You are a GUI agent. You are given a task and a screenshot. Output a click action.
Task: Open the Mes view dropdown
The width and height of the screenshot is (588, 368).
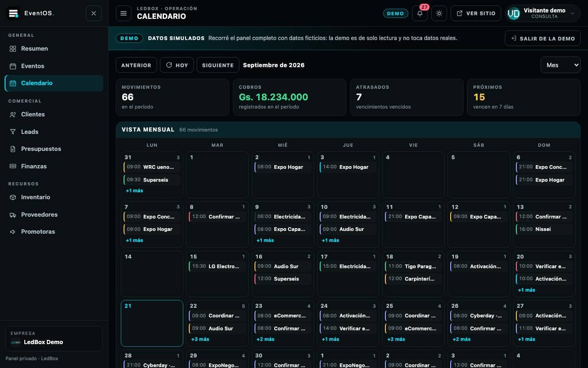click(560, 65)
